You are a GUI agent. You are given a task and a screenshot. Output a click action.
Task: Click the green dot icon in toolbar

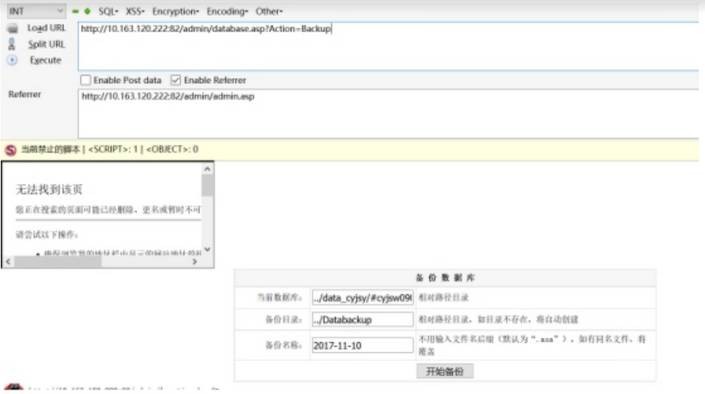point(87,11)
